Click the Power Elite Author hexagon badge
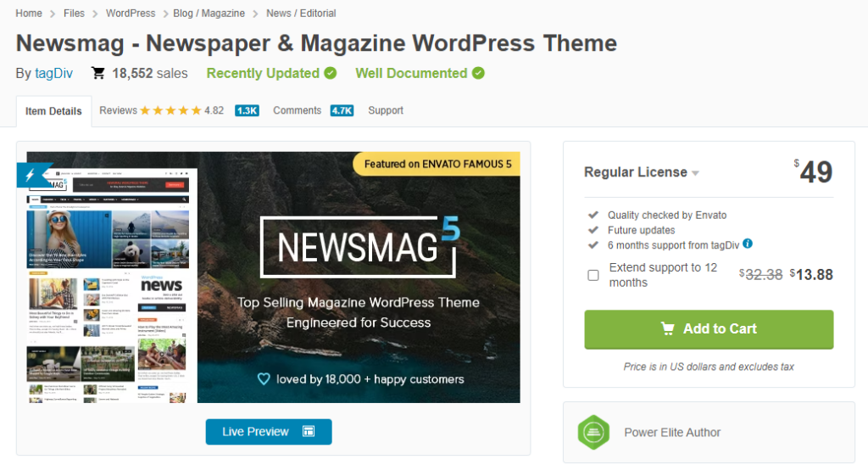This screenshot has height=465, width=868. pyautogui.click(x=593, y=432)
